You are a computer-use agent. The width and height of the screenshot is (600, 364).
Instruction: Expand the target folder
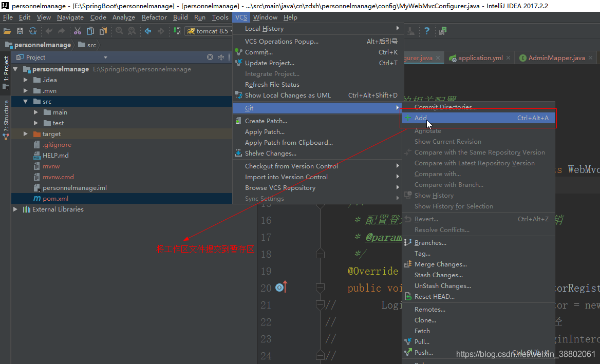[x=26, y=134]
